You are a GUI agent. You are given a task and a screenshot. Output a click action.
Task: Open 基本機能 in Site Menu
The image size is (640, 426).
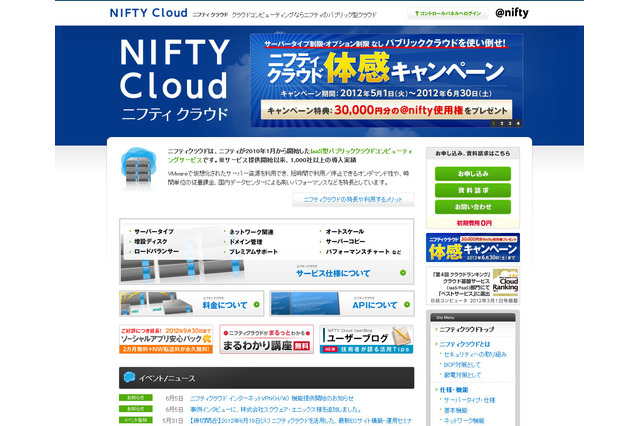tap(456, 410)
